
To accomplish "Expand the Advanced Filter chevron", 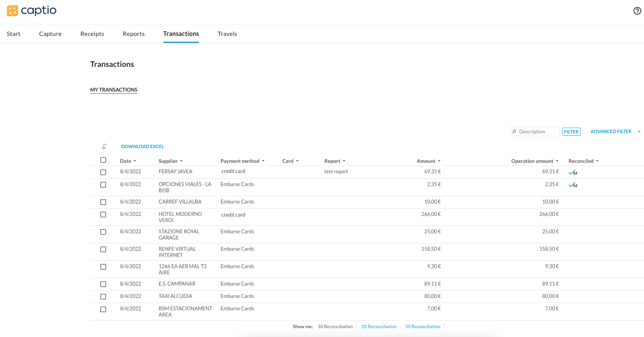I will pos(639,132).
